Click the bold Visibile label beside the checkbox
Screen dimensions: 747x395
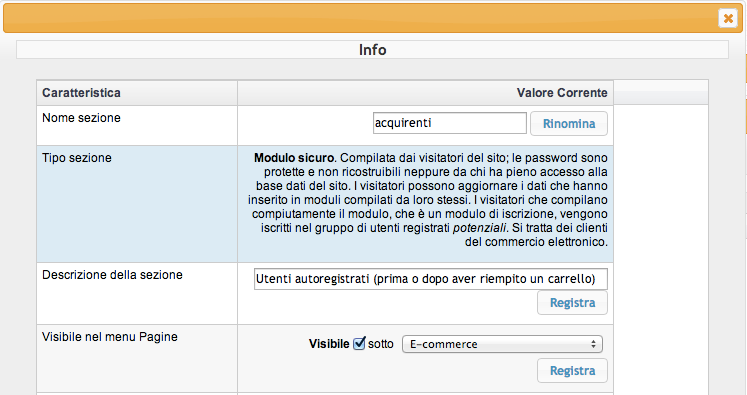click(329, 344)
